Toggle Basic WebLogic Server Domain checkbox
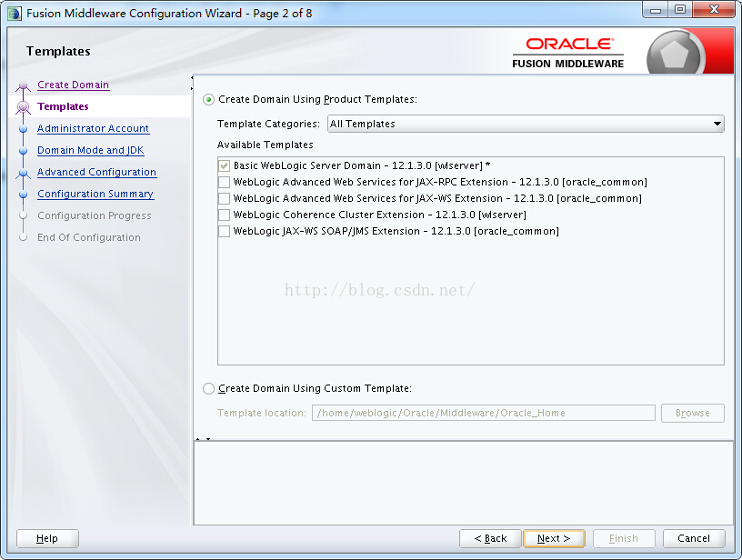The height and width of the screenshot is (560, 742). pyautogui.click(x=225, y=166)
